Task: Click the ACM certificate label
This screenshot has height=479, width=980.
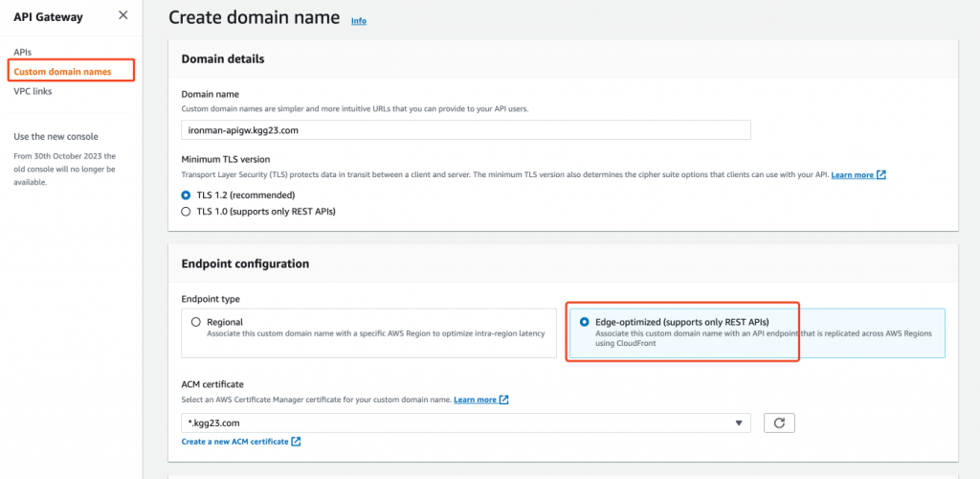Action: pyautogui.click(x=212, y=384)
